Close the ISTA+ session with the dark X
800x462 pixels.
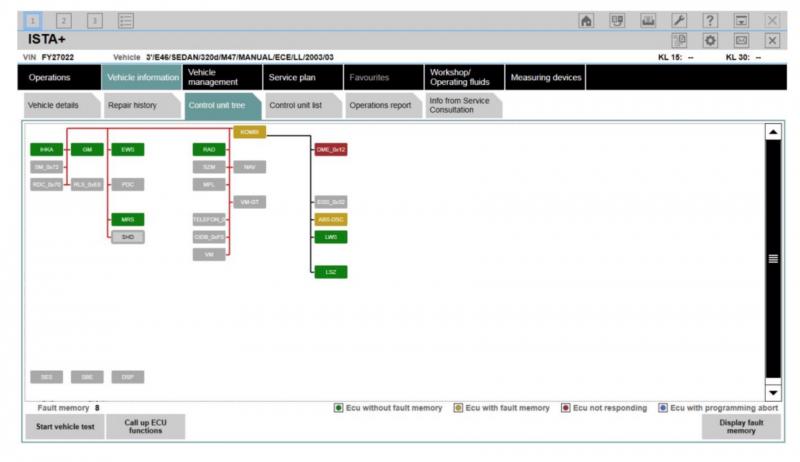pos(772,40)
